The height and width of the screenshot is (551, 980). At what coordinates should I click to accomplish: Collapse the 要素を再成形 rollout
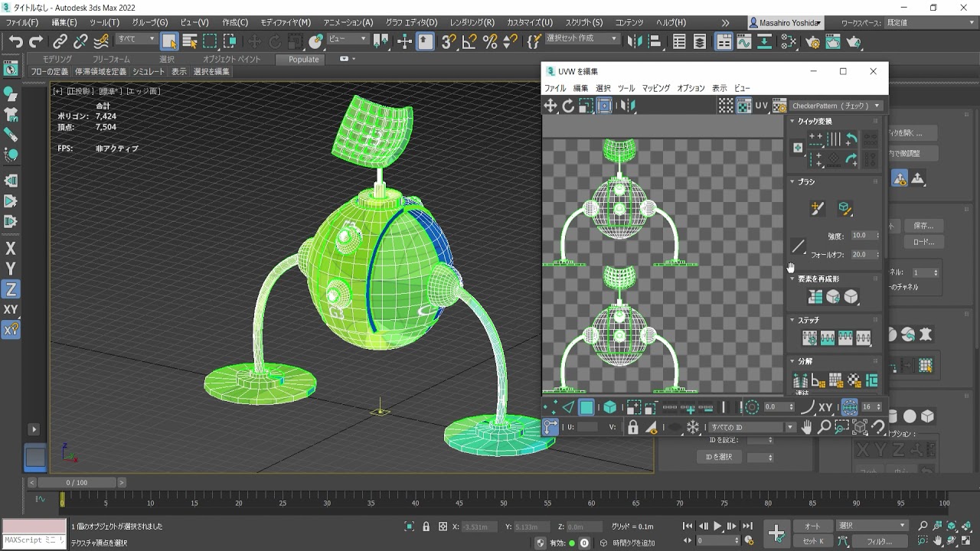792,279
